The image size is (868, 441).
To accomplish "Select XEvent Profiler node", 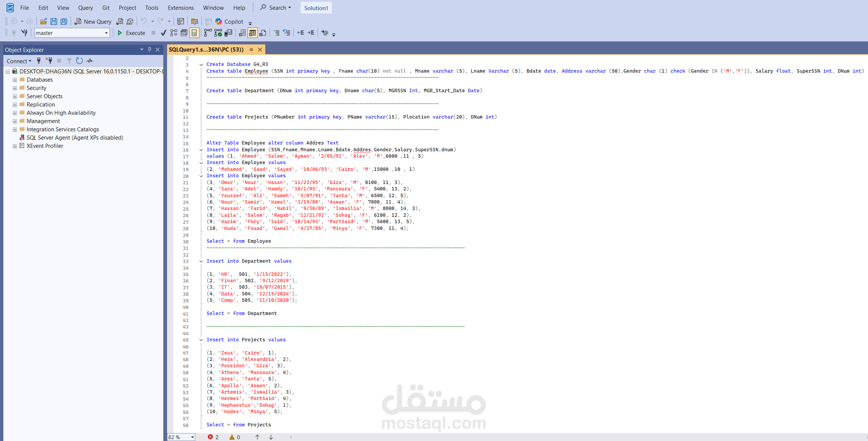I will (x=45, y=146).
